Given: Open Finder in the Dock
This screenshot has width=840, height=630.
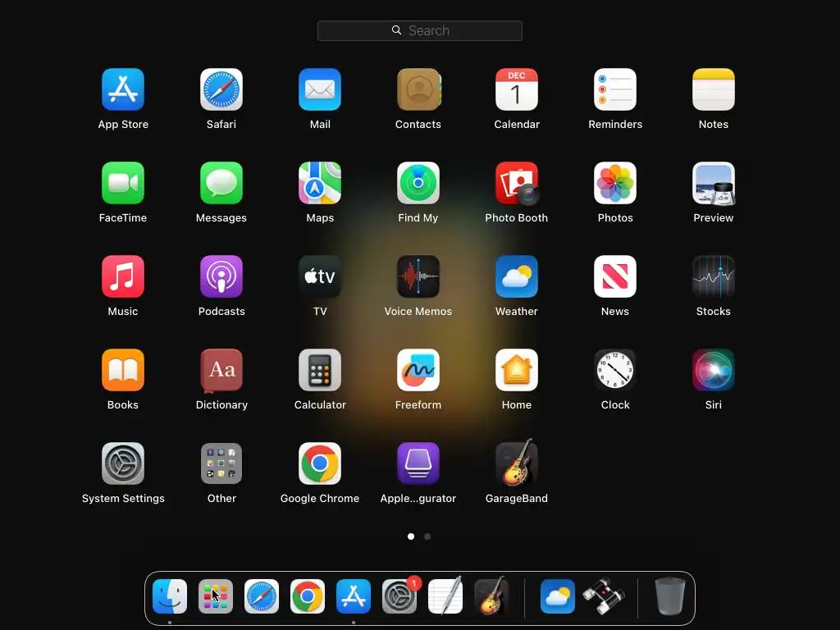Looking at the screenshot, I should tap(170, 596).
